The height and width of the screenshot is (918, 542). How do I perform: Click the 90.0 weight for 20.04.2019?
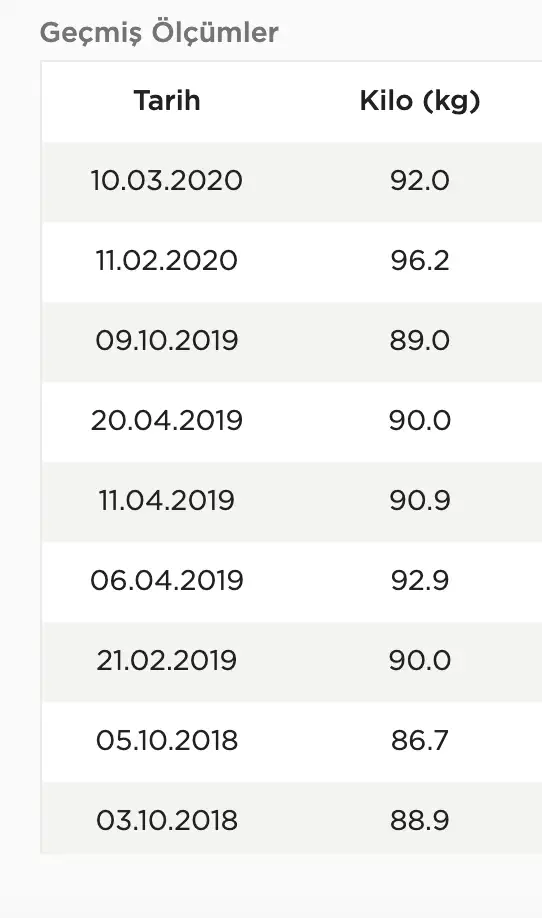[420, 420]
